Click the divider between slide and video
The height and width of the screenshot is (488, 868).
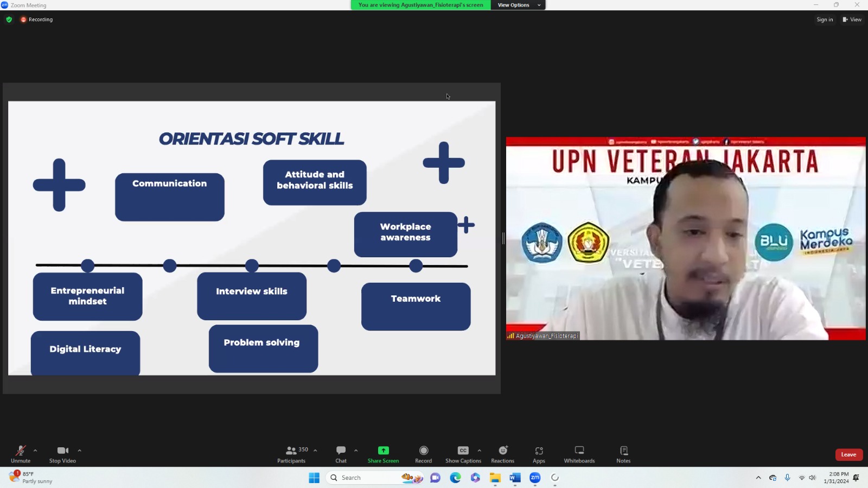coord(503,238)
